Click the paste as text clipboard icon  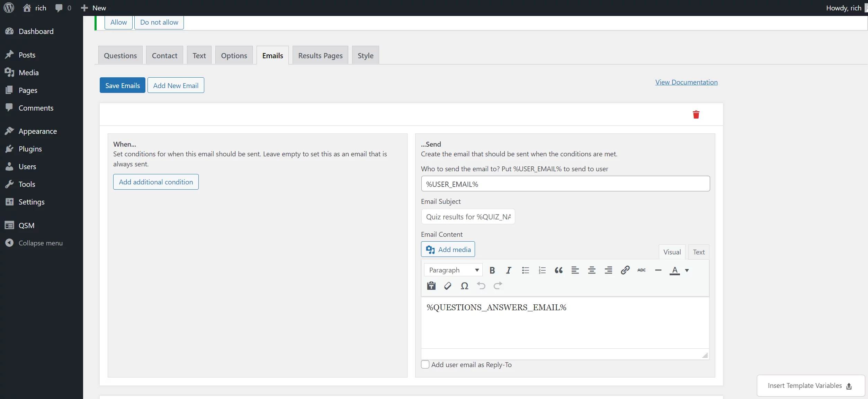coord(431,286)
